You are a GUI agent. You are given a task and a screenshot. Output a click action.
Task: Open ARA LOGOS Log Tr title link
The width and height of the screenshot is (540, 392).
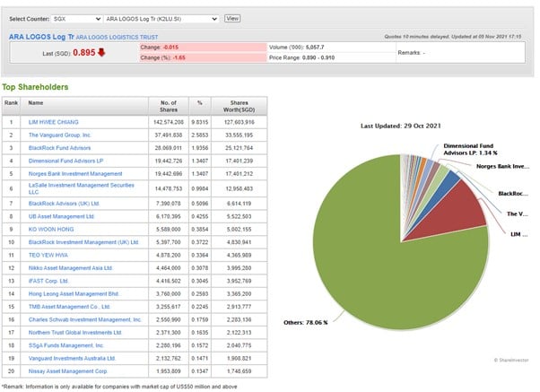click(x=41, y=37)
